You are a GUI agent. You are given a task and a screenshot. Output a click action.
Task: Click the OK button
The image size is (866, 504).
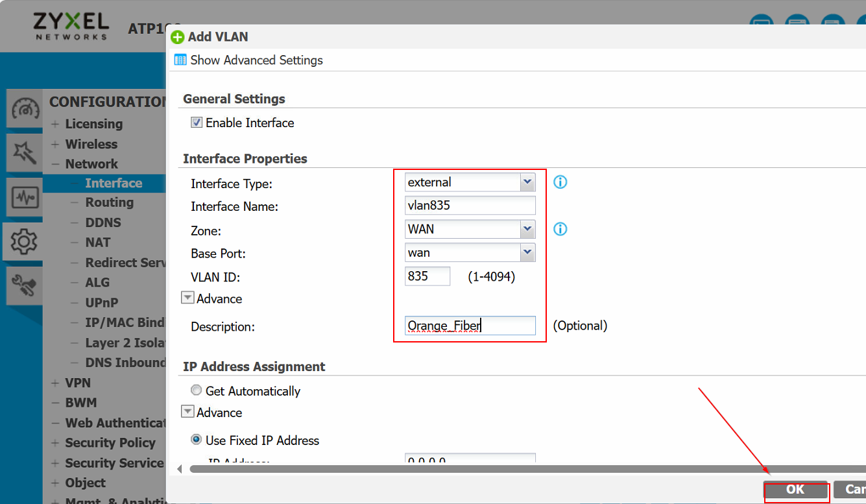pos(795,490)
